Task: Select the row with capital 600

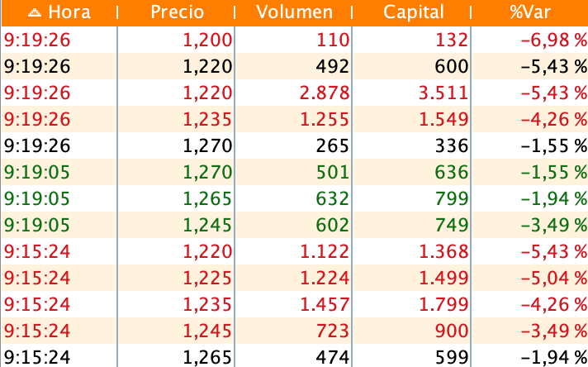Action: tap(295, 66)
